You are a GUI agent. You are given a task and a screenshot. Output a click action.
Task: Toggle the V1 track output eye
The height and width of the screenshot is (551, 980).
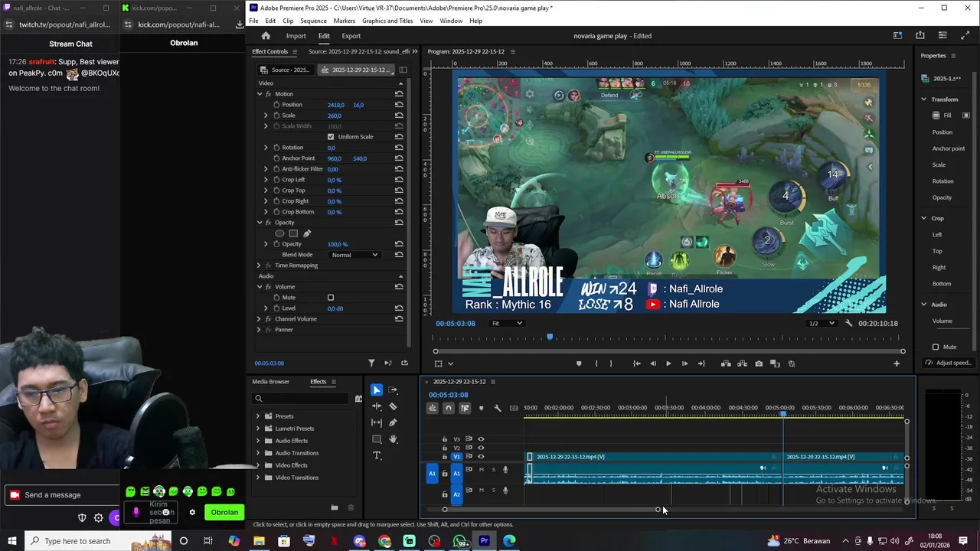click(481, 457)
